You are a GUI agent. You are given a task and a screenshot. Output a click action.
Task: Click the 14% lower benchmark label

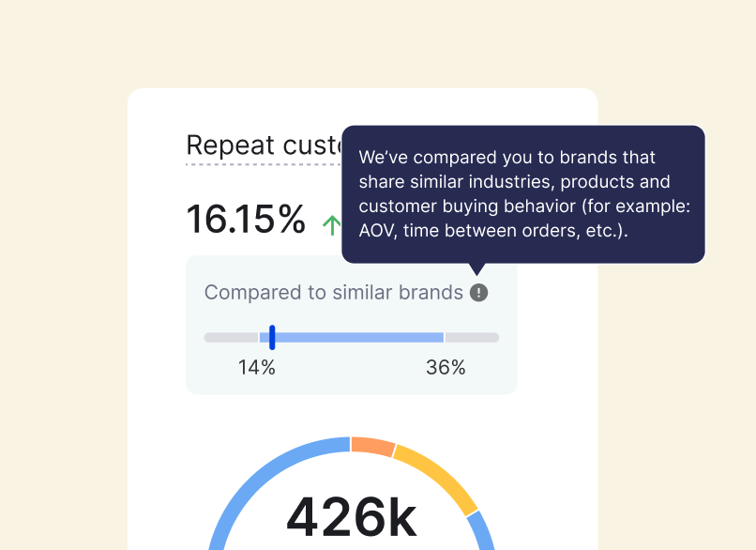tap(257, 368)
